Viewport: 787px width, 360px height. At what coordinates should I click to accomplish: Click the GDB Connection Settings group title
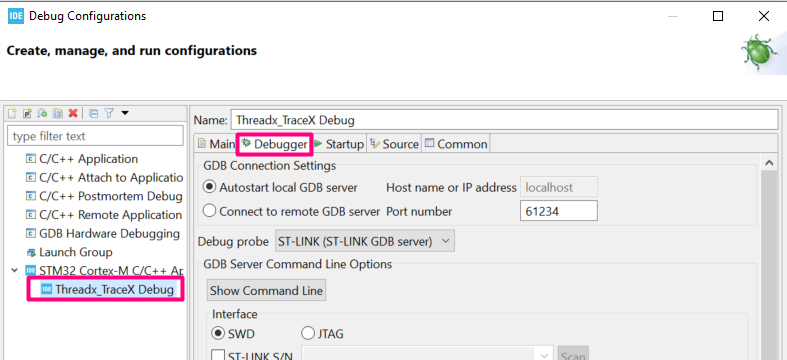[269, 165]
